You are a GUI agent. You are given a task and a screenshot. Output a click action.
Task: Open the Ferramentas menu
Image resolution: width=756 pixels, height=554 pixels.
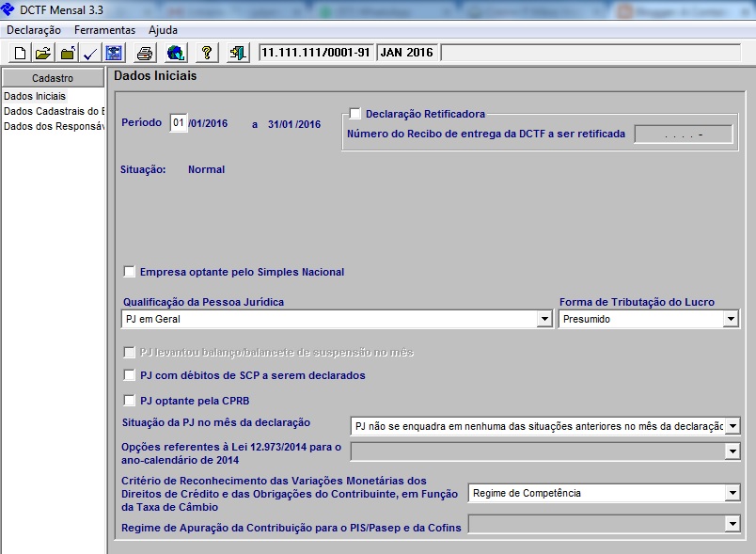coord(104,29)
